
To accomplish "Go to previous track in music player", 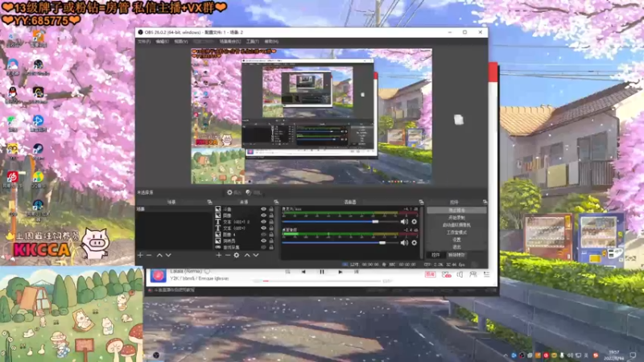I will pos(303,272).
